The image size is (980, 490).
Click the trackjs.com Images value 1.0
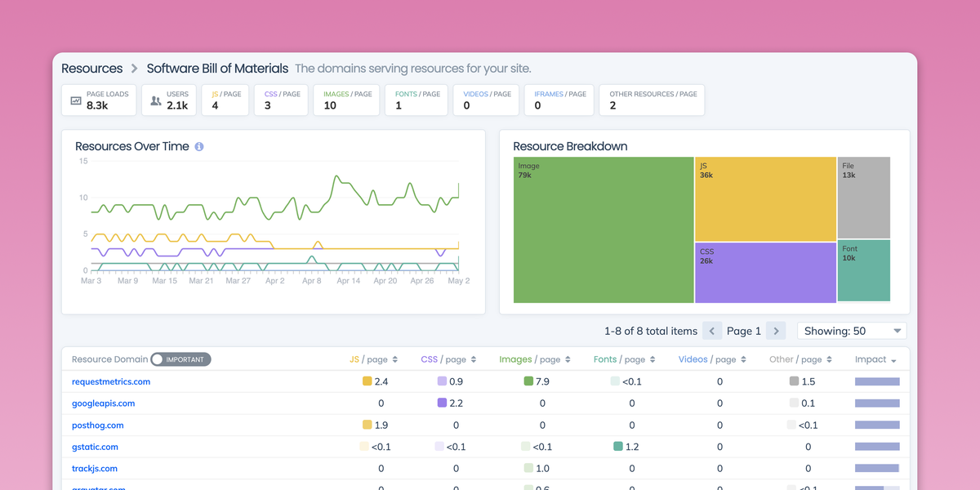542,469
